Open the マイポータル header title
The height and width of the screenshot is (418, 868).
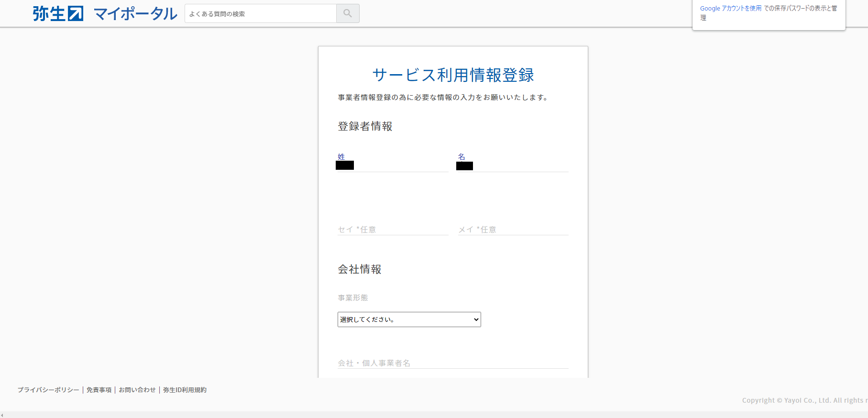coord(135,14)
